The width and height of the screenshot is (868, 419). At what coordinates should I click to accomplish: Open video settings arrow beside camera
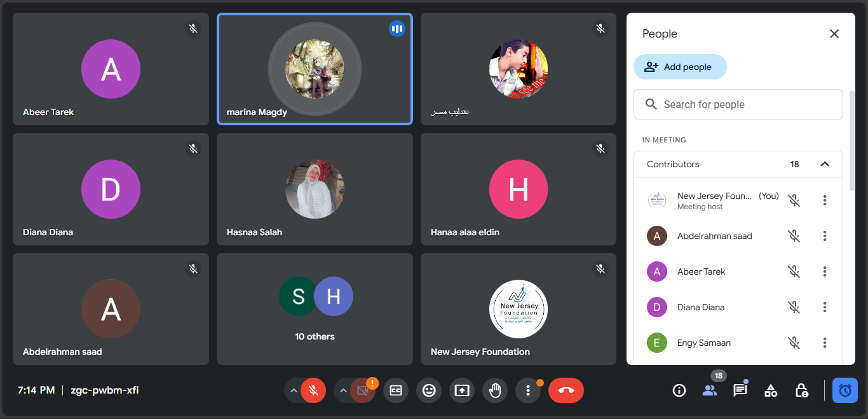tap(342, 390)
